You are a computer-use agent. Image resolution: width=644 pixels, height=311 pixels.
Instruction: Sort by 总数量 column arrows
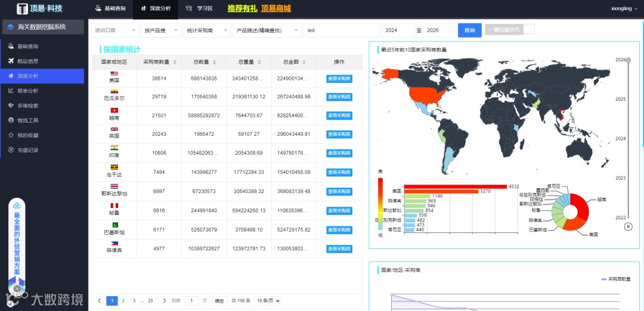[215, 63]
